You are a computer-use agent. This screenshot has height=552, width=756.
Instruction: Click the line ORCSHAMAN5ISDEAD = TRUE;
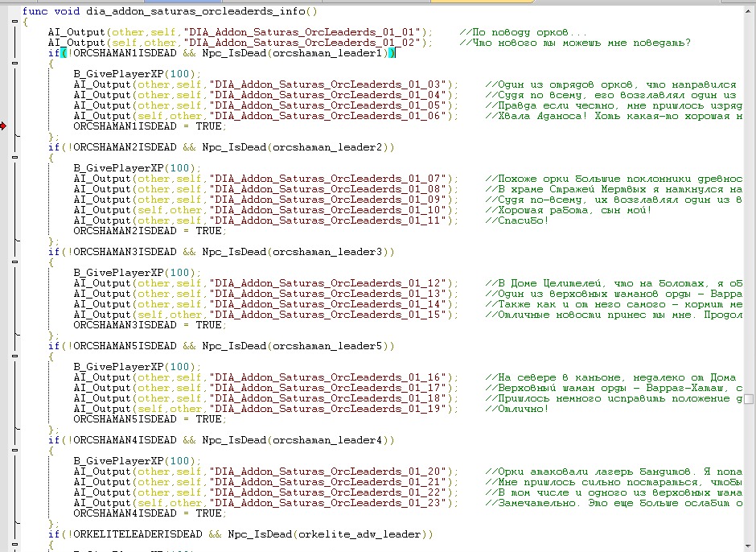click(150, 418)
